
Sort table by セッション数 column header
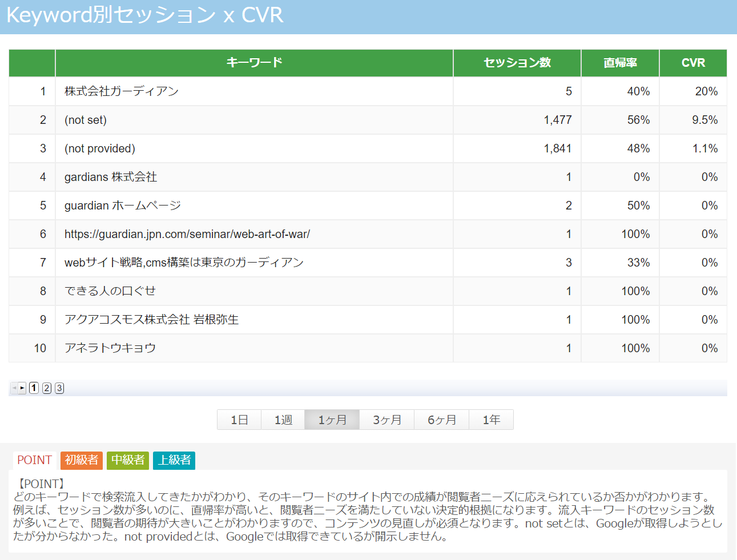(x=517, y=63)
